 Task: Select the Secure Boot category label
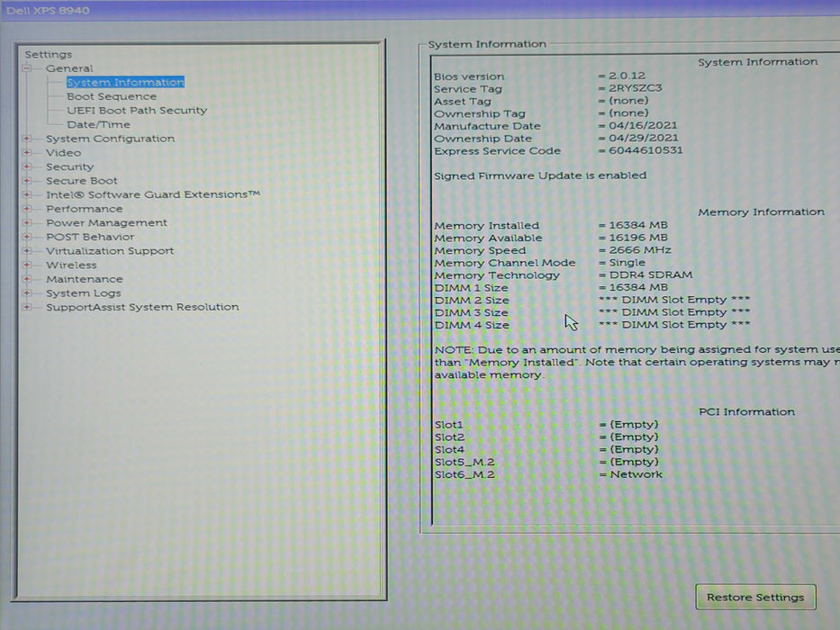point(81,181)
